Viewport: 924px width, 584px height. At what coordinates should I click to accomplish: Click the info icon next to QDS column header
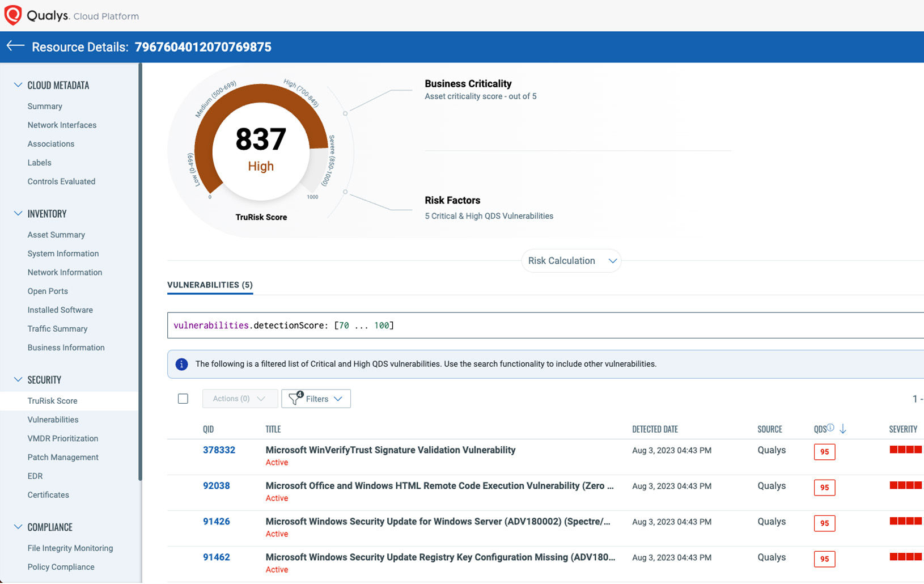click(x=831, y=427)
